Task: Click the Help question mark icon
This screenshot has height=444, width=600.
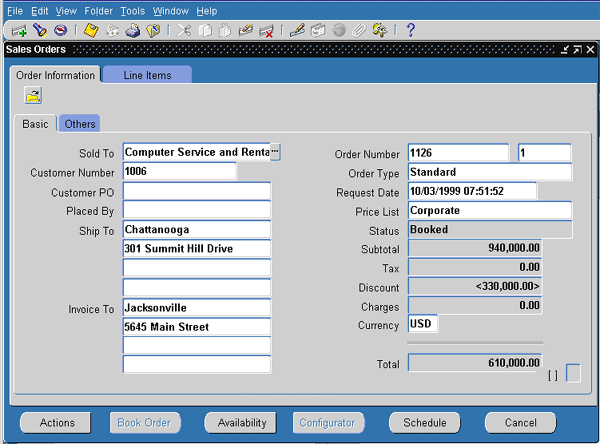Action: [x=409, y=30]
